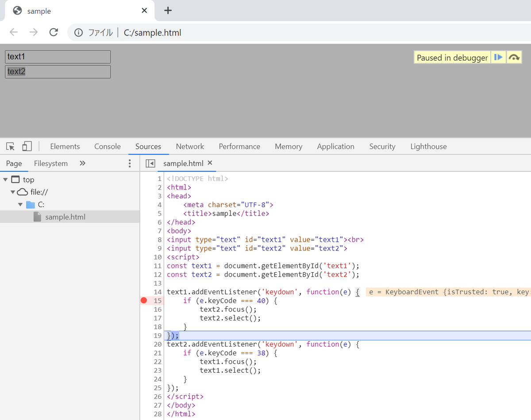Click the sample tab globe favicon
Screen dimensions: 531x420
pos(17,11)
